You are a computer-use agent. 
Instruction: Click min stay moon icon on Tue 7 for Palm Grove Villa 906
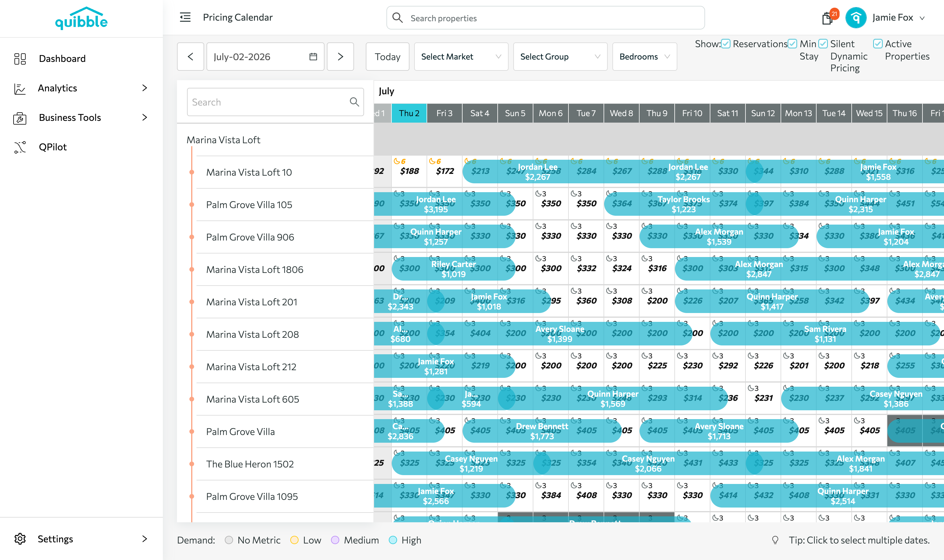574,226
